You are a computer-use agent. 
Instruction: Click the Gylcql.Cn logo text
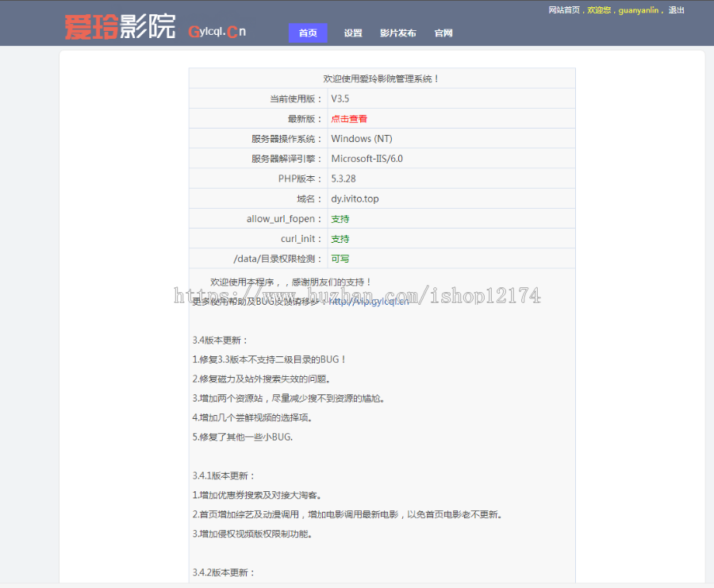[x=215, y=30]
